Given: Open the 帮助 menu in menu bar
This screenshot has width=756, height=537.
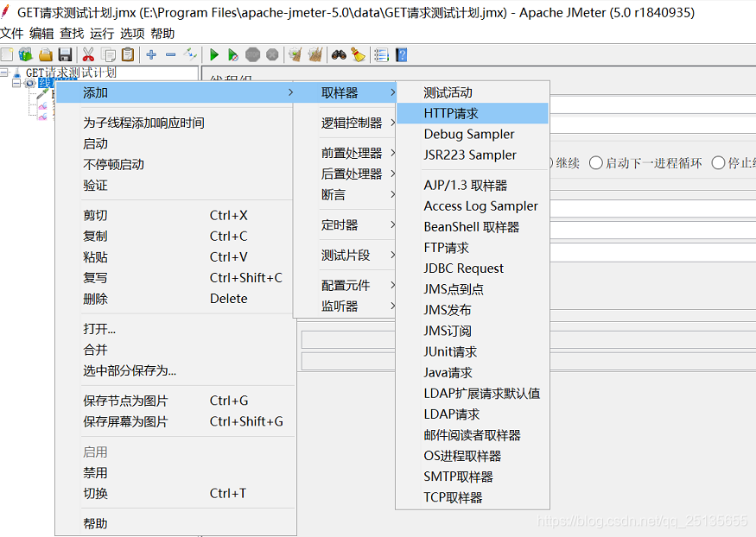Looking at the screenshot, I should click(x=162, y=33).
